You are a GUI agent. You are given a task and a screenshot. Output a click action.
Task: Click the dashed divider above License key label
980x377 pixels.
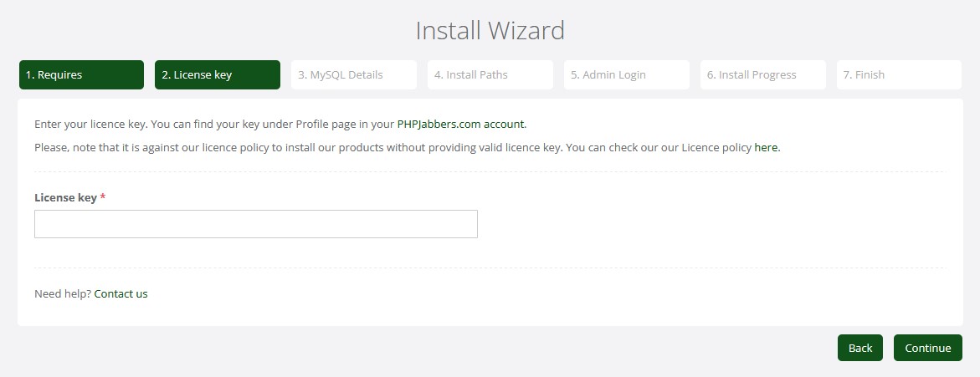pos(490,171)
